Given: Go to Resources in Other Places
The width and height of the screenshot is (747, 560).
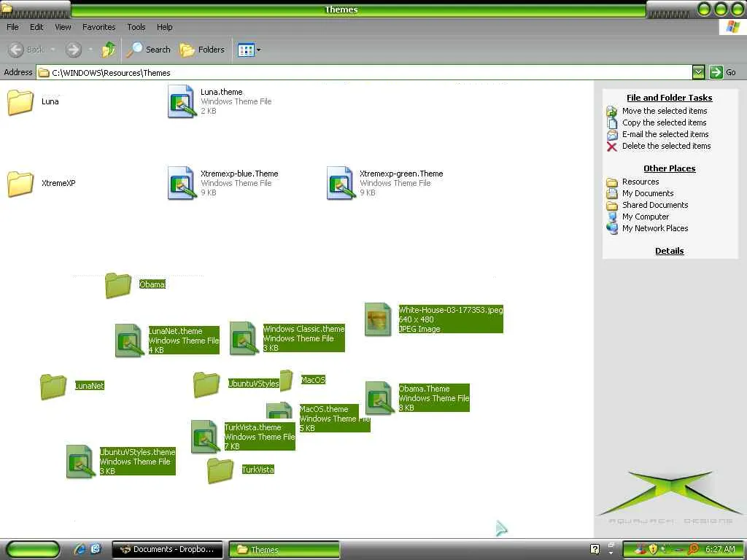Looking at the screenshot, I should (x=640, y=182).
